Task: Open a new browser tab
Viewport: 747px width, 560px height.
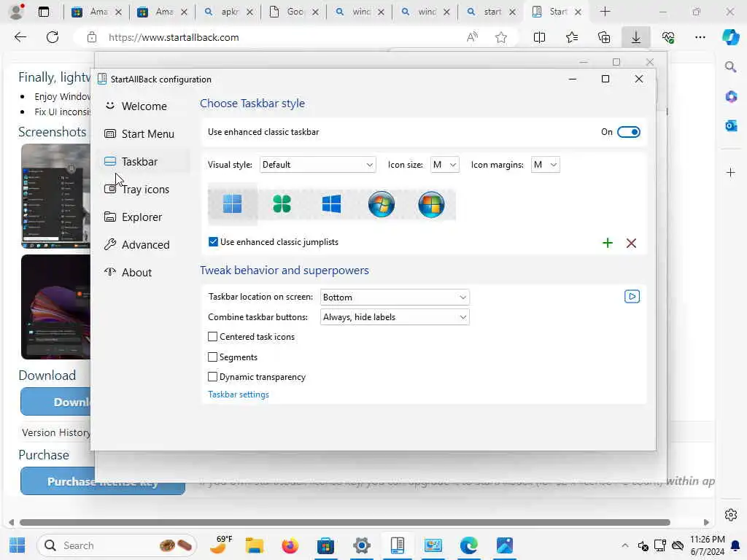Action: pyautogui.click(x=605, y=12)
